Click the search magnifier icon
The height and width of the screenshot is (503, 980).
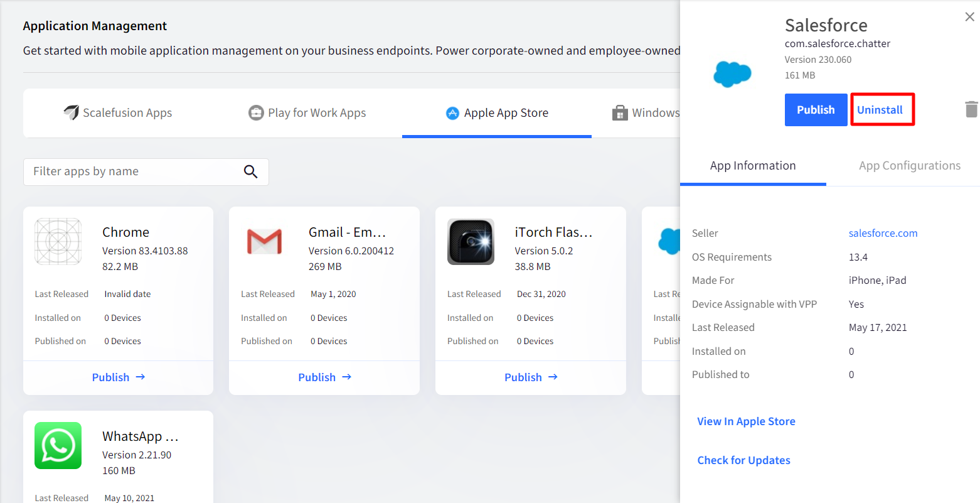tap(250, 171)
